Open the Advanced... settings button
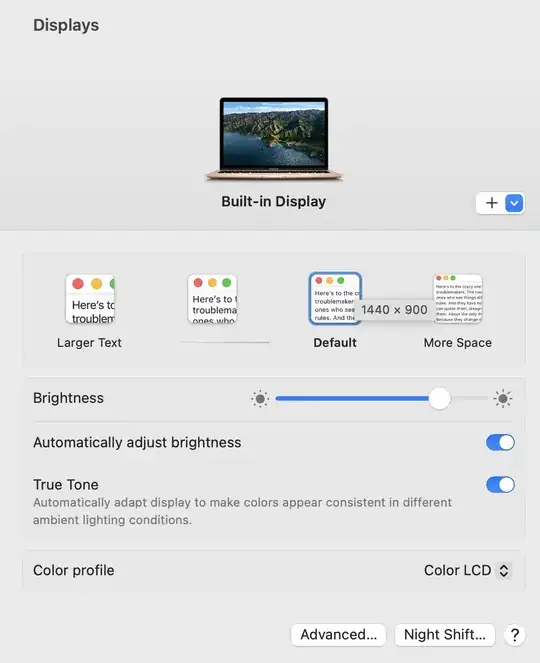Viewport: 540px width, 663px height. pos(338,635)
